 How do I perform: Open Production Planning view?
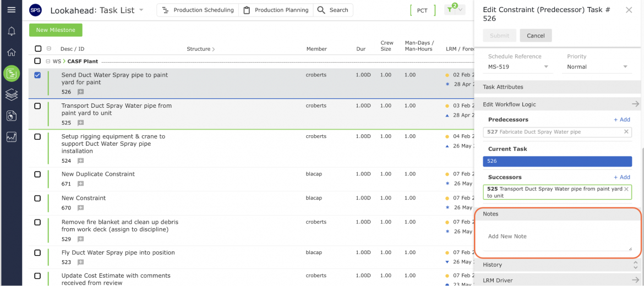coord(276,10)
